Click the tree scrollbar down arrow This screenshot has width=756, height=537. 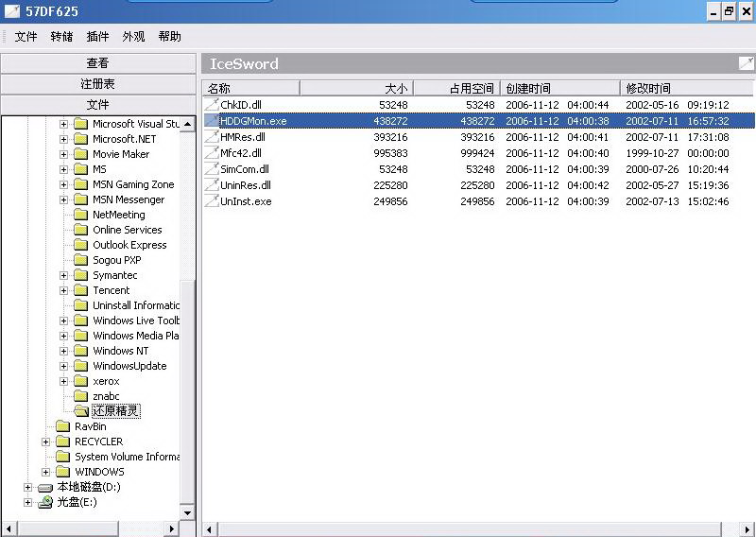187,512
